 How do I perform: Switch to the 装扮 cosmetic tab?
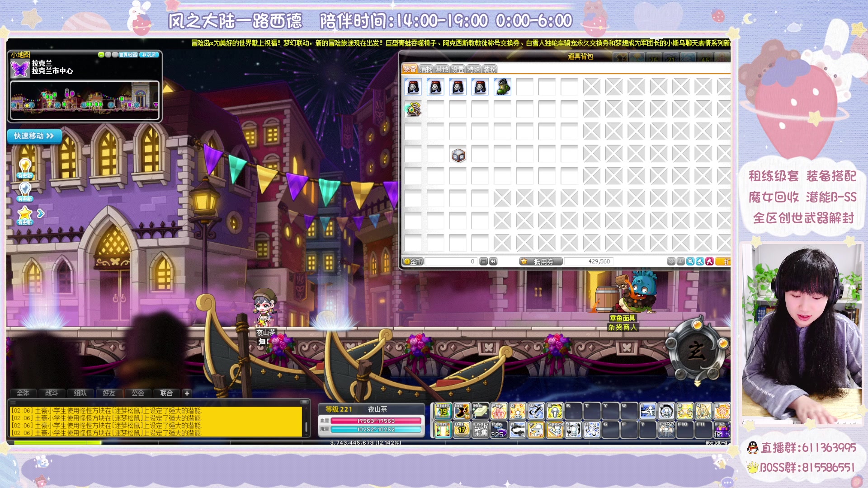pyautogui.click(x=489, y=69)
